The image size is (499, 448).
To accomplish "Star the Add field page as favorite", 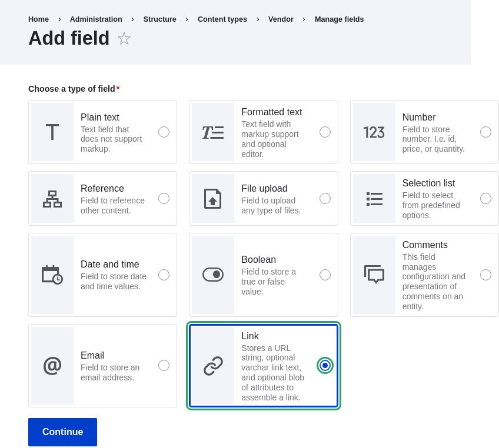I will [124, 39].
